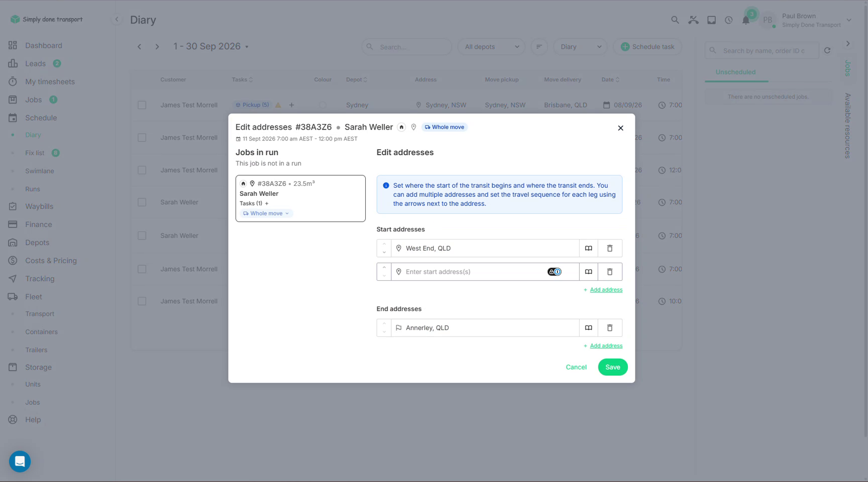Delete the Annerley, QLD end address
This screenshot has width=868, height=482.
coord(610,328)
